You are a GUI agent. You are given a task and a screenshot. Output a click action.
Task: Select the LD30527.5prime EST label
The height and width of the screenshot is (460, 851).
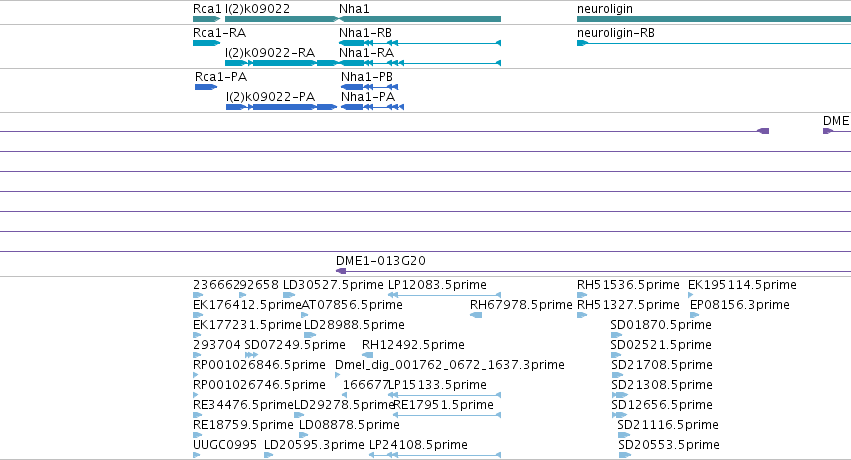tap(333, 285)
